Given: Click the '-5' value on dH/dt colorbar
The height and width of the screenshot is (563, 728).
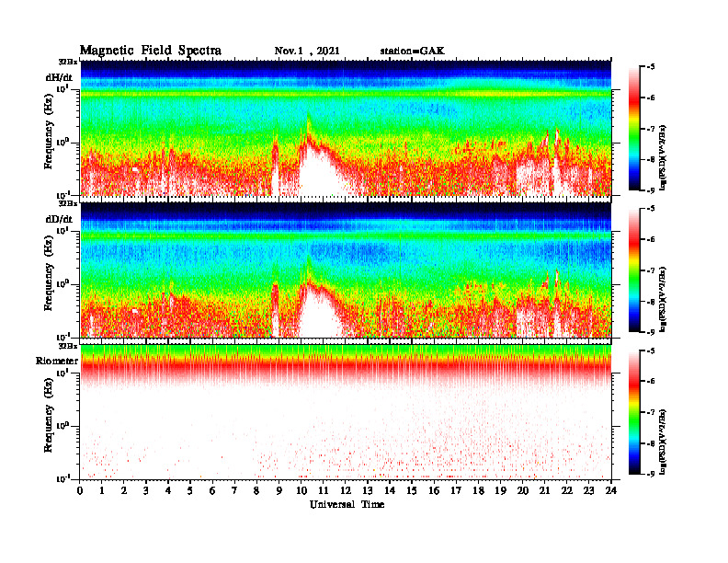Looking at the screenshot, I should pyautogui.click(x=651, y=67).
